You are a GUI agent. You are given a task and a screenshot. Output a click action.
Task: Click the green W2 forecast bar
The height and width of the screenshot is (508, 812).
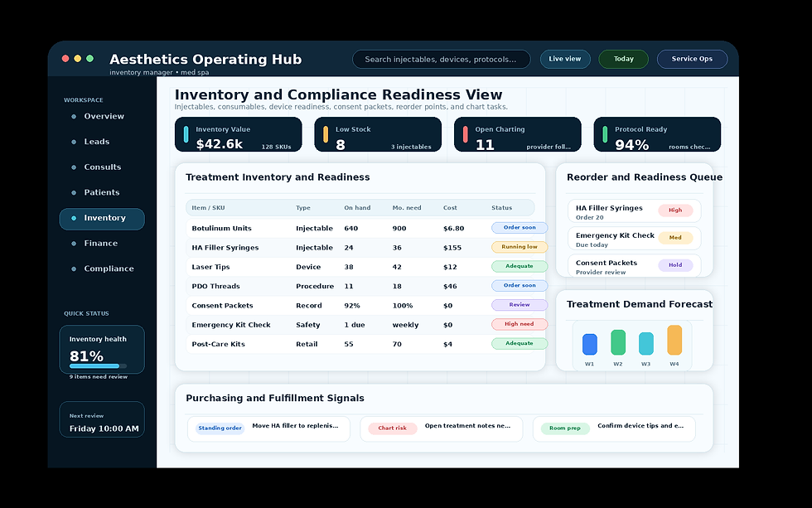point(618,342)
